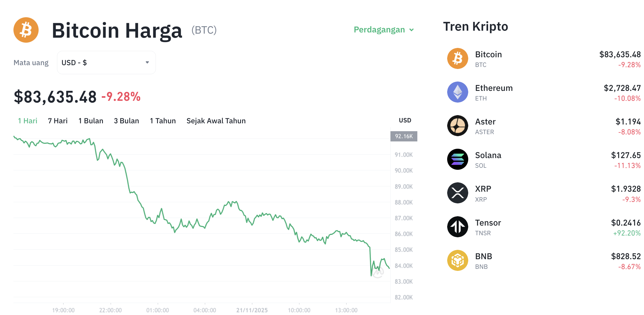Switch to the 7 Hari chart view
The width and height of the screenshot is (644, 315).
pos(57,121)
